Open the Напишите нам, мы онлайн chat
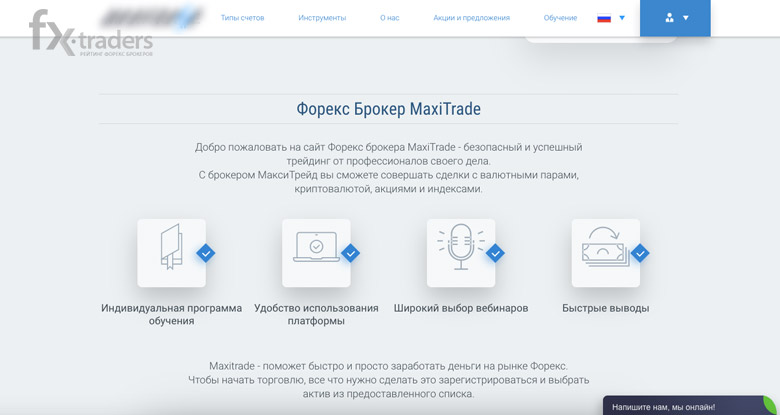The height and width of the screenshot is (415, 780). pos(691,406)
